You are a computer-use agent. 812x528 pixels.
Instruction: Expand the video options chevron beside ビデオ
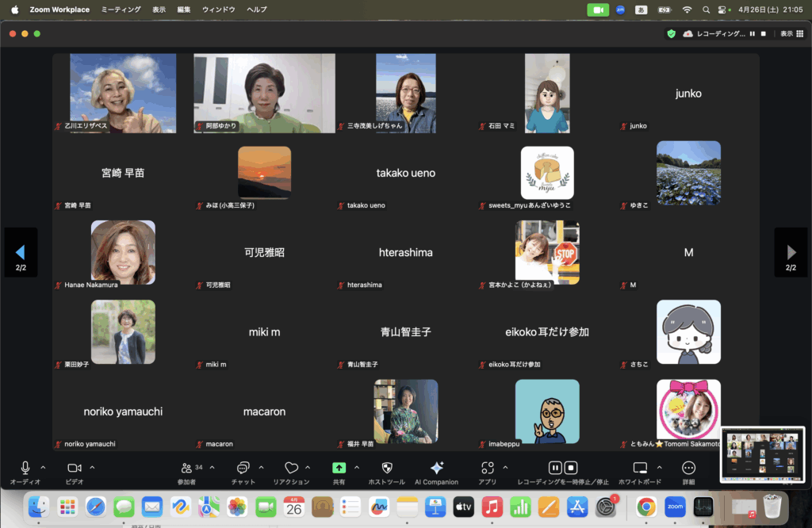92,468
